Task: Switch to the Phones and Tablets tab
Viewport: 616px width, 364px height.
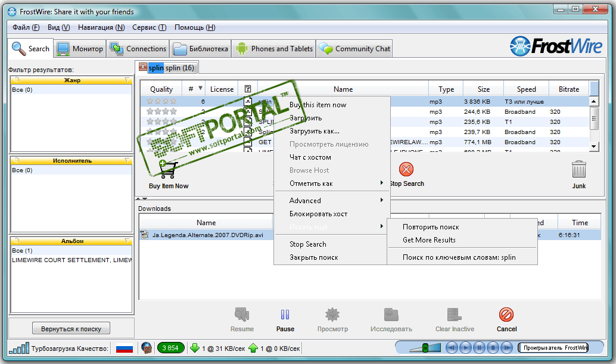Action: point(274,49)
